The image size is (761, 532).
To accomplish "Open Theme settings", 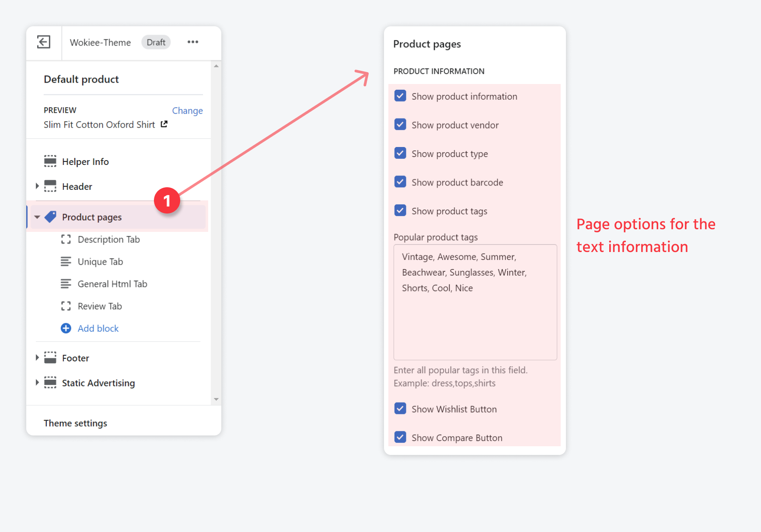I will (x=75, y=423).
